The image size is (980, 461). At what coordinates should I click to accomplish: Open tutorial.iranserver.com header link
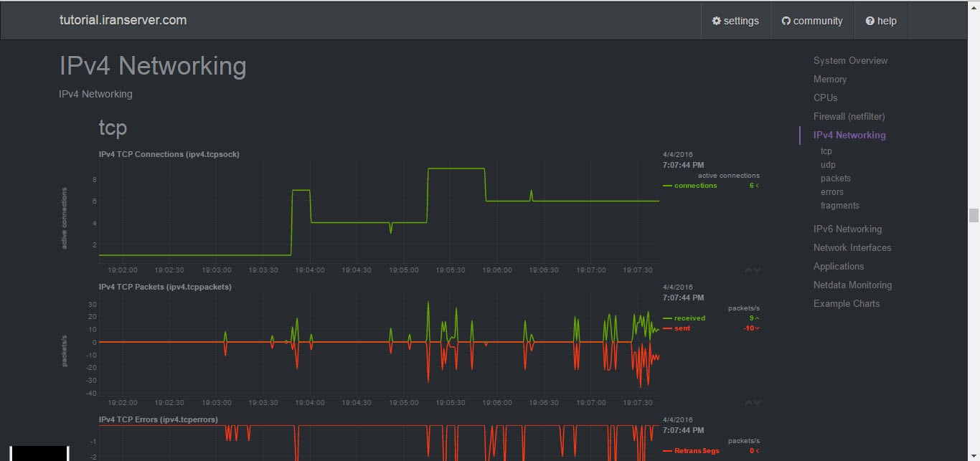coord(123,20)
